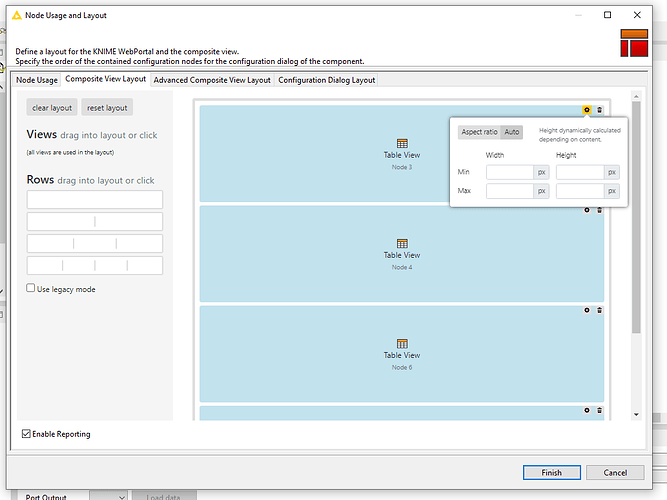This screenshot has width=667, height=500.
Task: Open the dropdown in the background Port Output bar
Action: coord(108,496)
